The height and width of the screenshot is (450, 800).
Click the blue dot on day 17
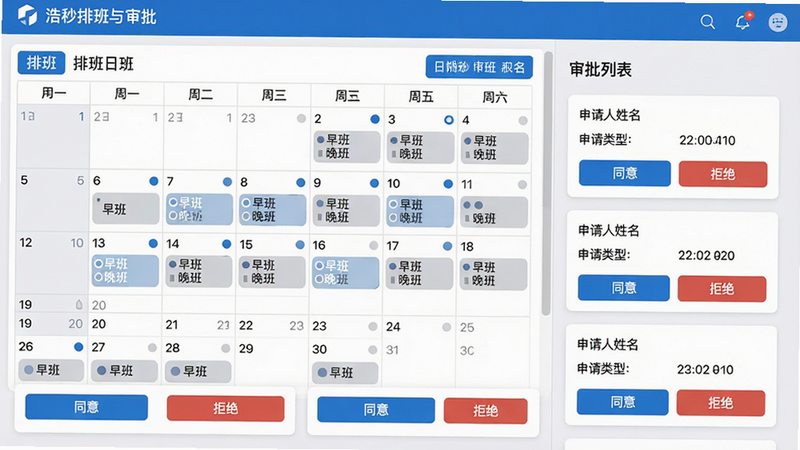(447, 246)
